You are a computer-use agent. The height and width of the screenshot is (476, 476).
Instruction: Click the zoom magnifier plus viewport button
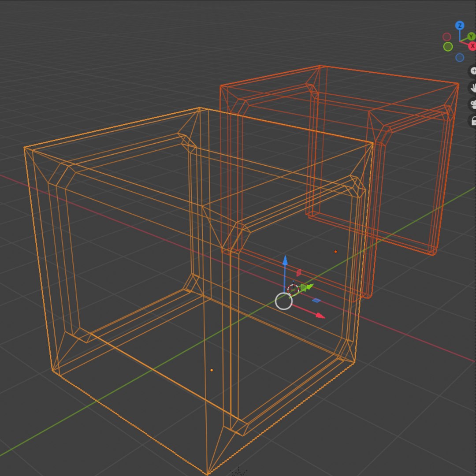(472, 71)
